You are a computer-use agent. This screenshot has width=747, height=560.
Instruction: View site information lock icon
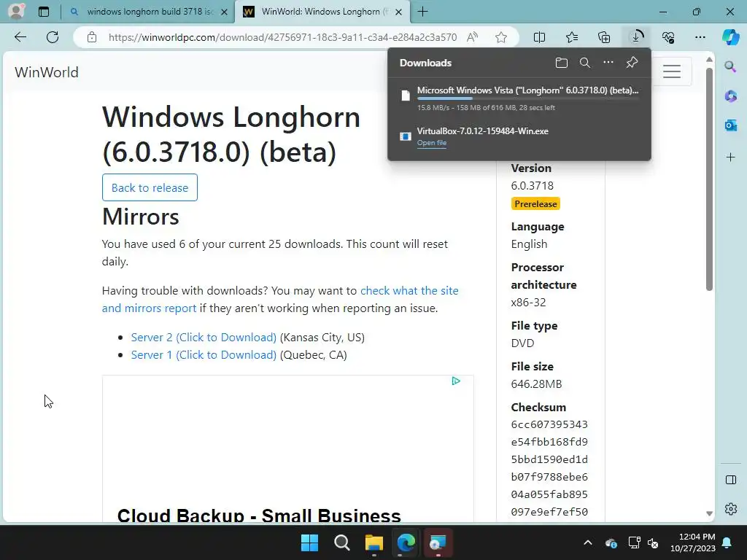point(92,37)
